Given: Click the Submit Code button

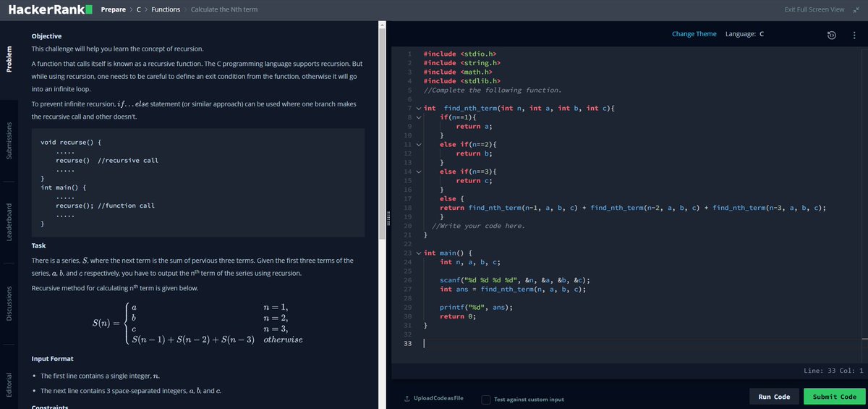Looking at the screenshot, I should (x=834, y=397).
